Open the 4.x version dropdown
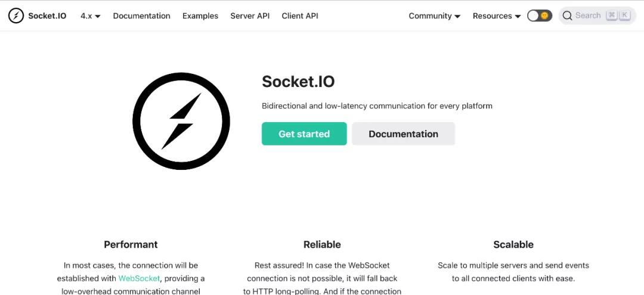The image size is (644, 295). [x=91, y=16]
